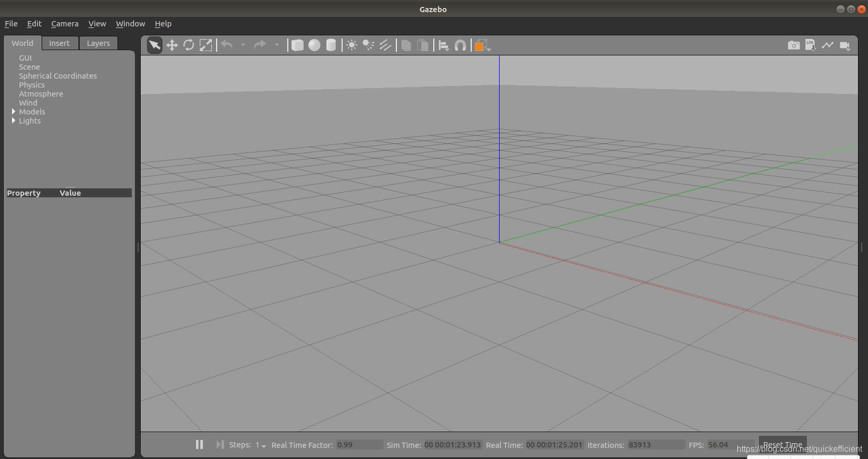Click the Property column header
Viewport: 868px width, 459px height.
click(x=24, y=193)
